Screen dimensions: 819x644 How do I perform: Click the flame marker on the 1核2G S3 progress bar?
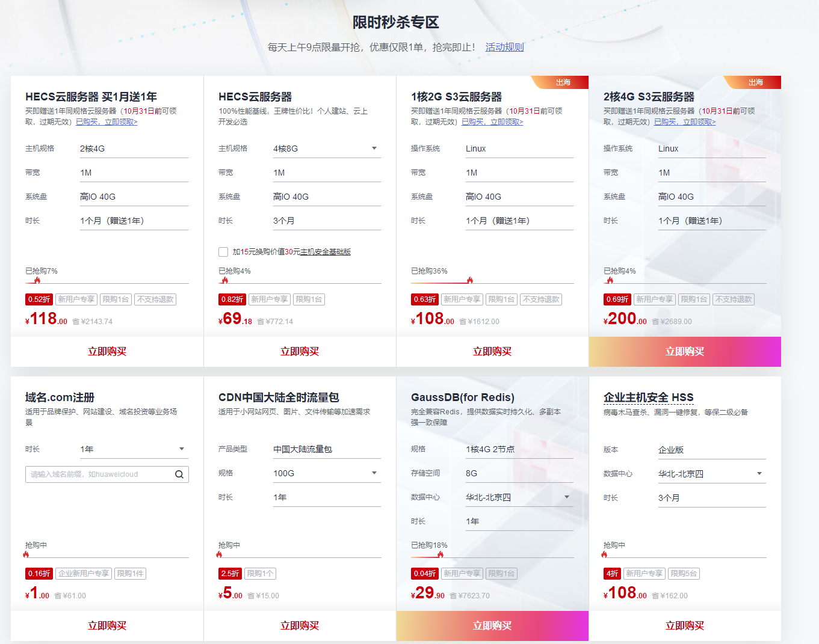click(470, 280)
